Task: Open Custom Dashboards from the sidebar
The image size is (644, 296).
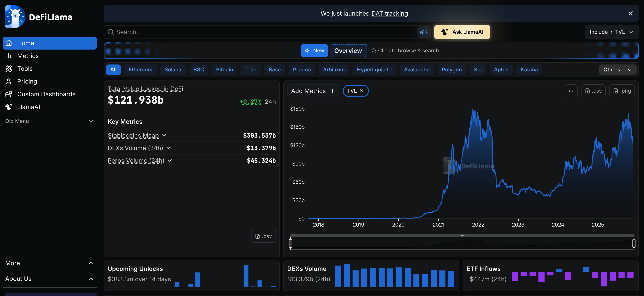Action: click(46, 94)
